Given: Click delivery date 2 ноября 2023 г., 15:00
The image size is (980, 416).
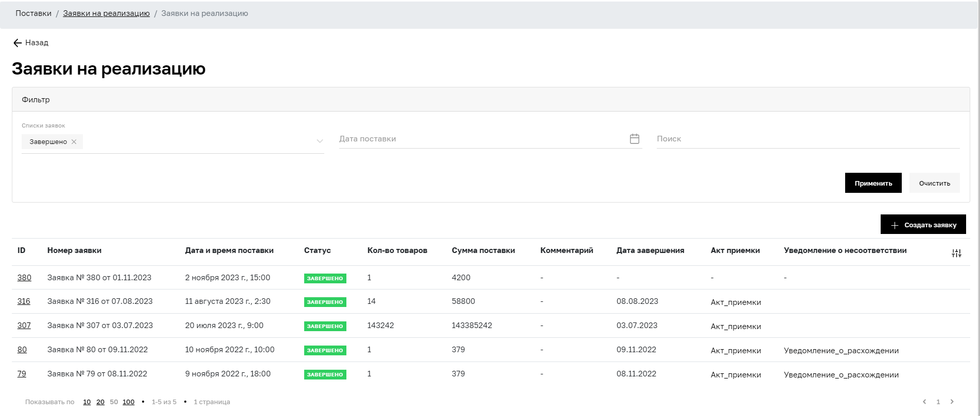Looking at the screenshot, I should [x=227, y=278].
